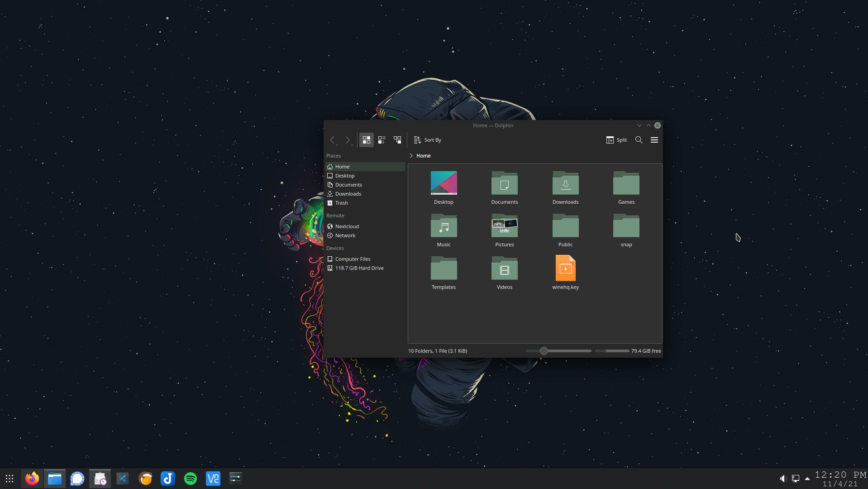
Task: Click the back navigation arrow
Action: pos(333,140)
